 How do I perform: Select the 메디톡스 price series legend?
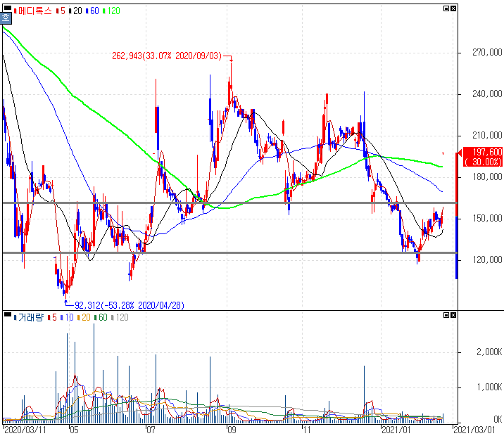33,11
